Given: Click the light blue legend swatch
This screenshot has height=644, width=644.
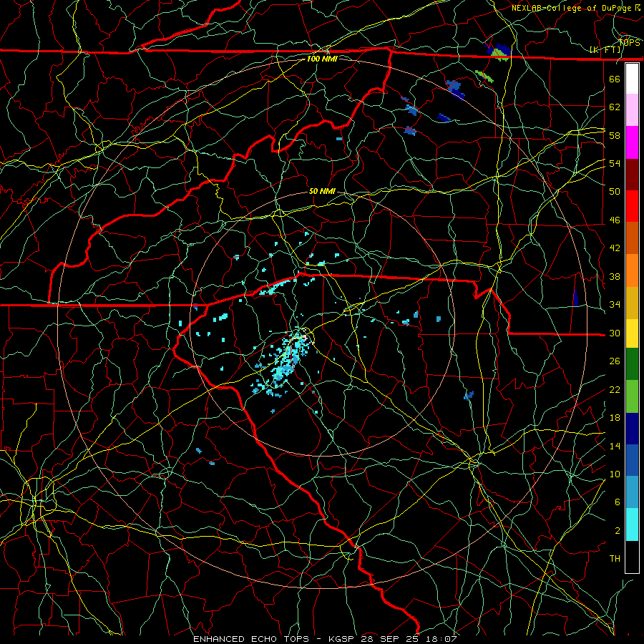Looking at the screenshot, I should tap(632, 492).
